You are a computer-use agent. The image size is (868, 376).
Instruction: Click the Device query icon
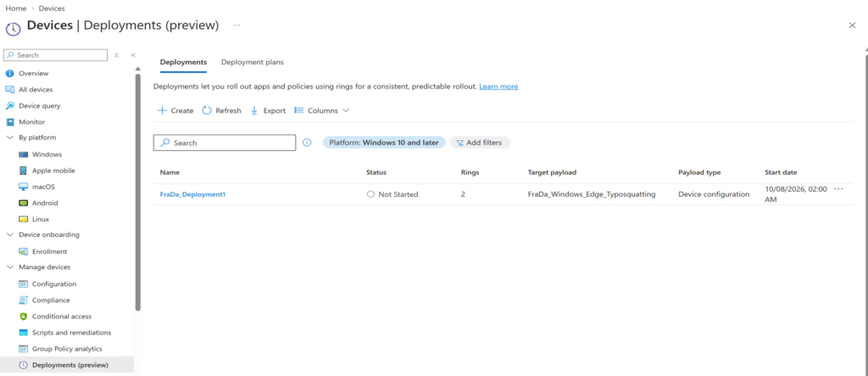(x=9, y=105)
